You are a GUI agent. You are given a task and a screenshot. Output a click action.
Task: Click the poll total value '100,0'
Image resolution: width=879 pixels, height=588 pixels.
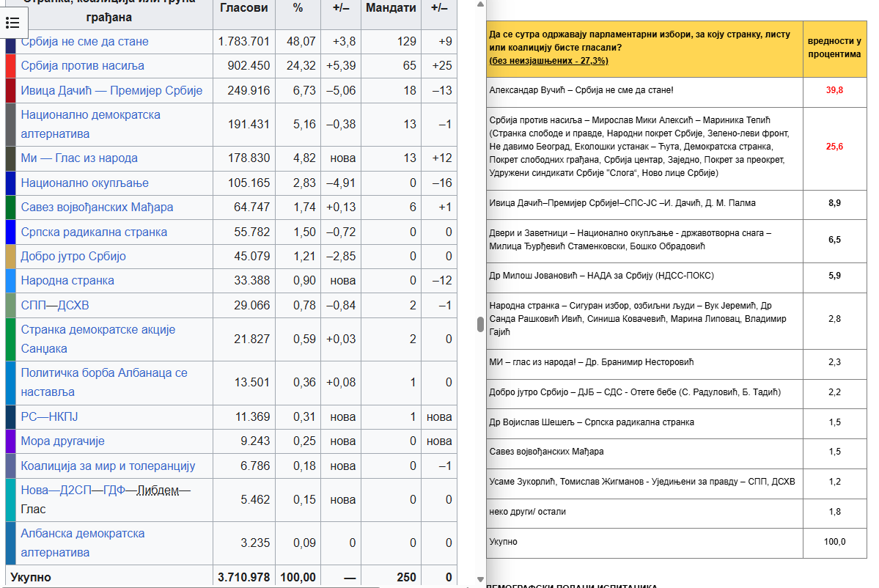tap(835, 542)
